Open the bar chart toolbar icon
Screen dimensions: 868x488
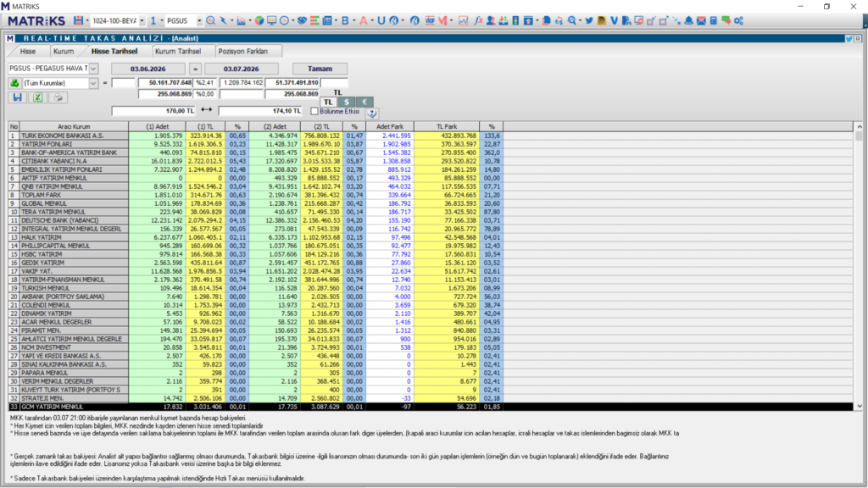[241, 20]
